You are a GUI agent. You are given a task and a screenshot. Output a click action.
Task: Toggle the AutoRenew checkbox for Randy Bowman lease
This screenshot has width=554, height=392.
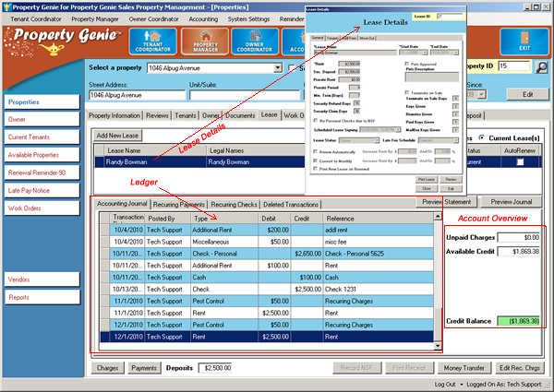tap(520, 162)
